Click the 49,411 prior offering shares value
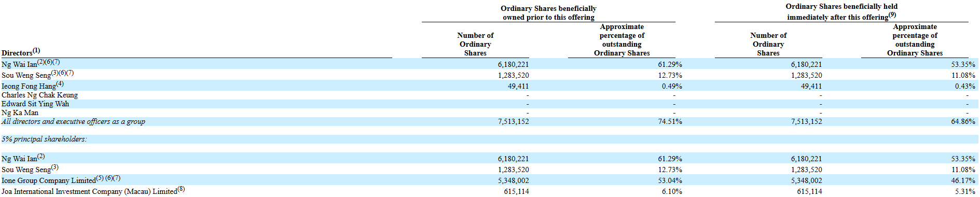Viewport: 980px width, 197px height. tap(518, 86)
